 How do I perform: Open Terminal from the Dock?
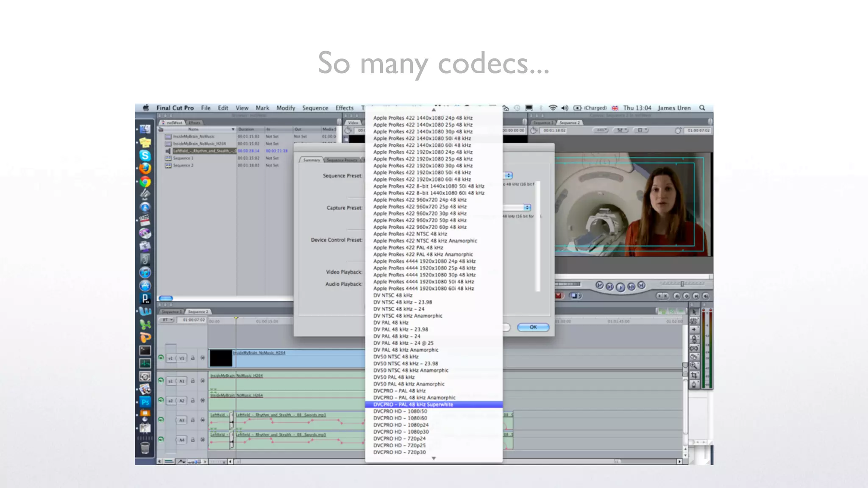(x=145, y=350)
